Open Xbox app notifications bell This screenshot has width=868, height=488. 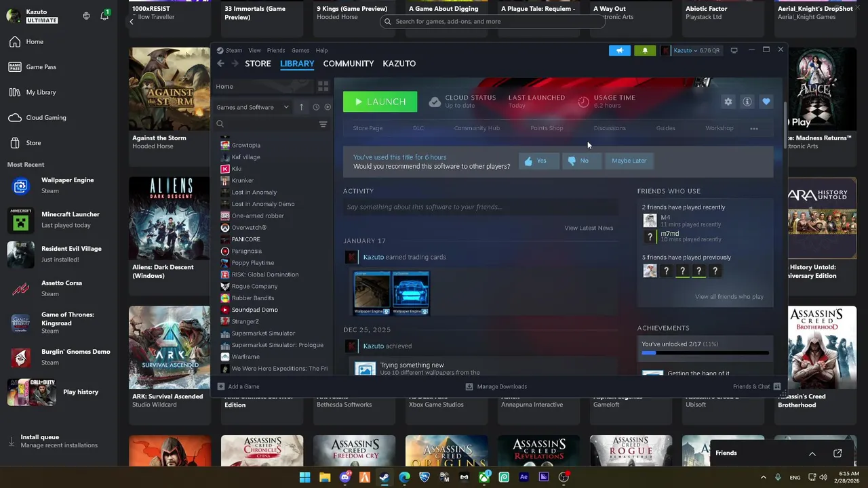[x=104, y=16]
